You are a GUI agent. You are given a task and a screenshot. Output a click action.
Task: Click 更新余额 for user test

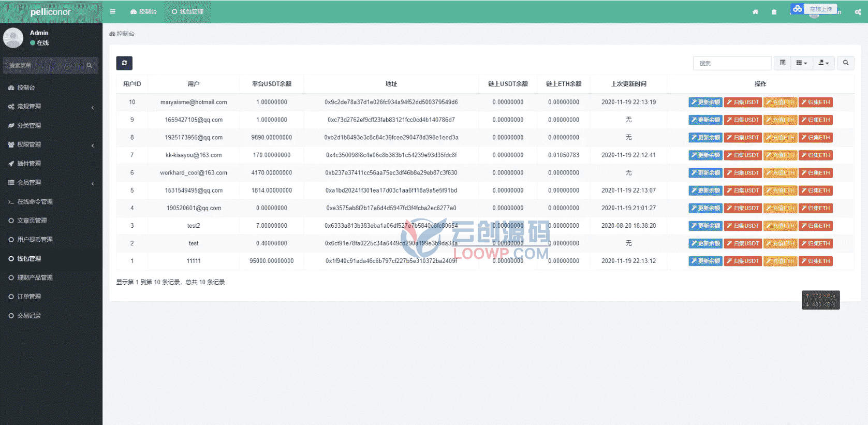[705, 243]
